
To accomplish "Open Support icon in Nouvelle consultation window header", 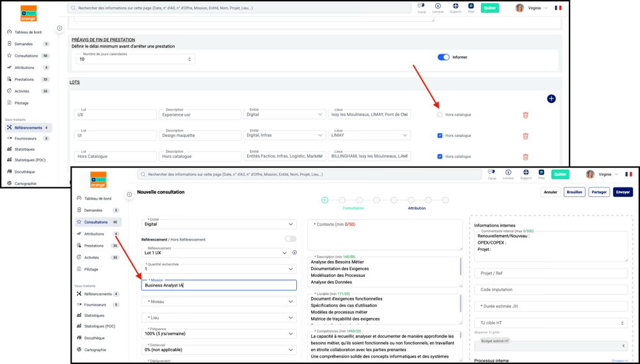I will [525, 173].
